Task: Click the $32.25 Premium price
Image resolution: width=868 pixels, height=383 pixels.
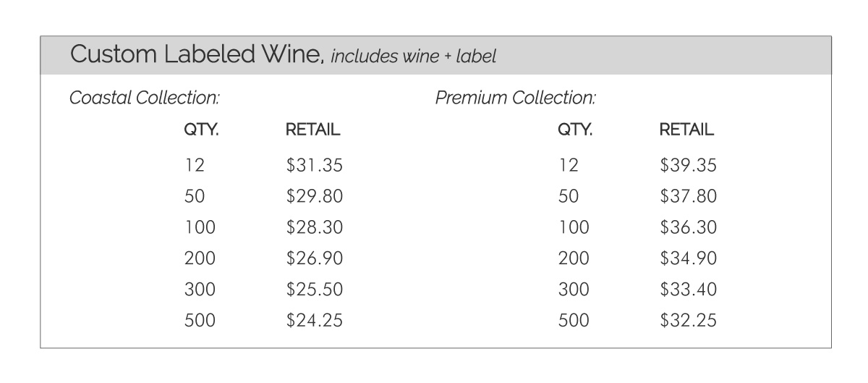Action: point(688,320)
